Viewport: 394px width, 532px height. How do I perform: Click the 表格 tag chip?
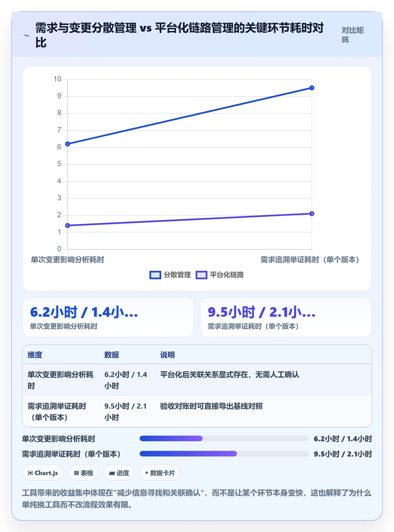[x=83, y=473]
